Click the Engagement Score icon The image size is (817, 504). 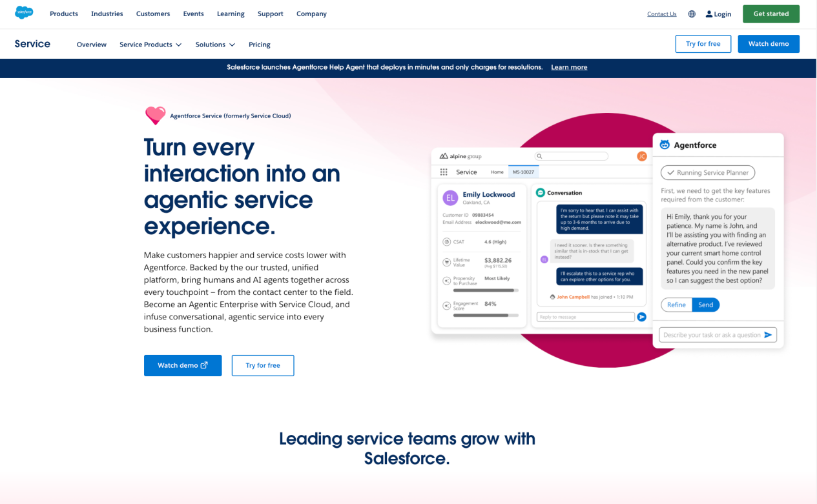tap(446, 305)
